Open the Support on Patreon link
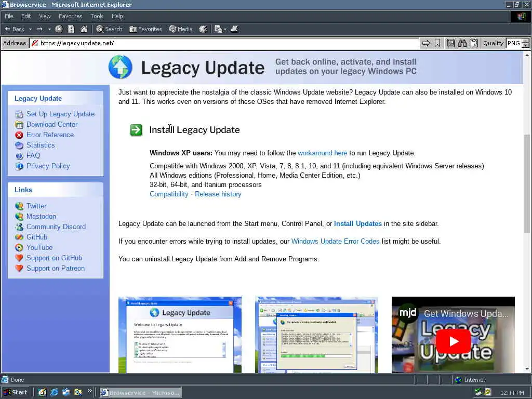Screen dimensions: 532x399 point(55,269)
